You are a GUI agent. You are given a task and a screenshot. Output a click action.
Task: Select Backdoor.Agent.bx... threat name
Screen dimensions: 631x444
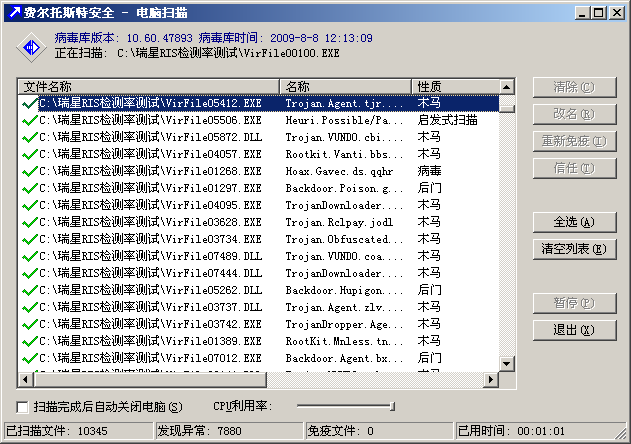[344, 358]
